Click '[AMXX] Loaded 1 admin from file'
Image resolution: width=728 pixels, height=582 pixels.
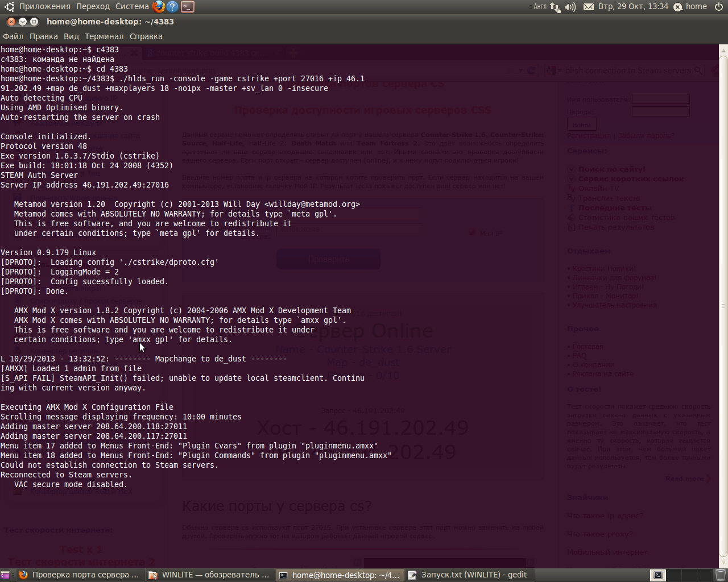point(71,368)
